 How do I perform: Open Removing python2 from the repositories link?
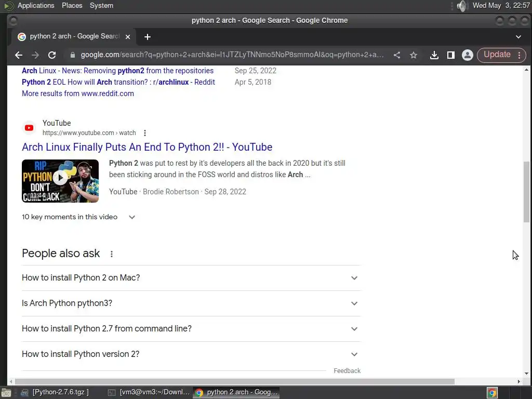118,71
